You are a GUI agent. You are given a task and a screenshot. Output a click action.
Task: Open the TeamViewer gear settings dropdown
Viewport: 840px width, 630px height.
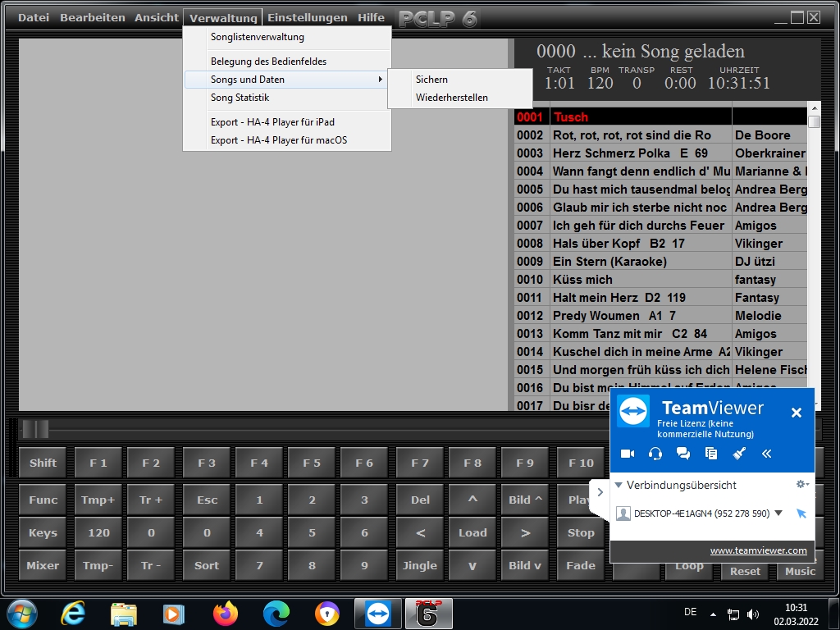(x=802, y=485)
